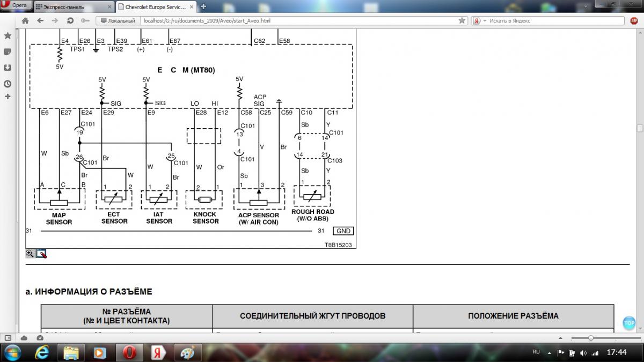Click the № РАЗЪЁМА column header
The height and width of the screenshot is (362, 644).
[x=127, y=316]
